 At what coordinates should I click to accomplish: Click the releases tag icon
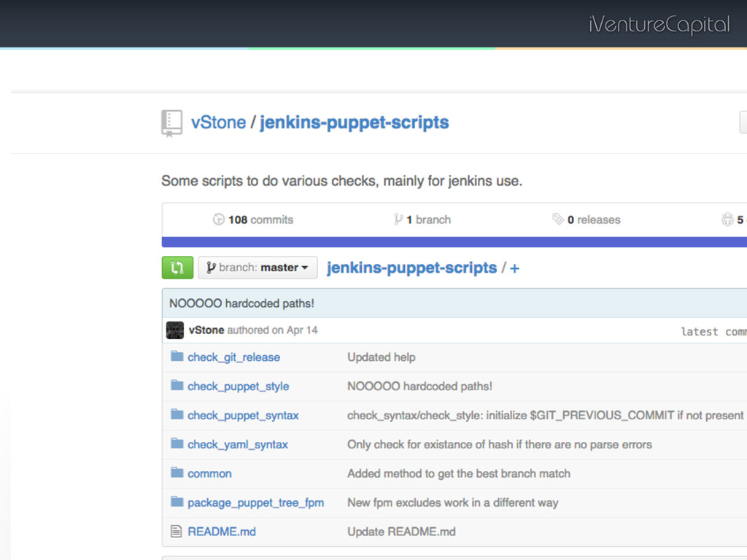pyautogui.click(x=558, y=219)
